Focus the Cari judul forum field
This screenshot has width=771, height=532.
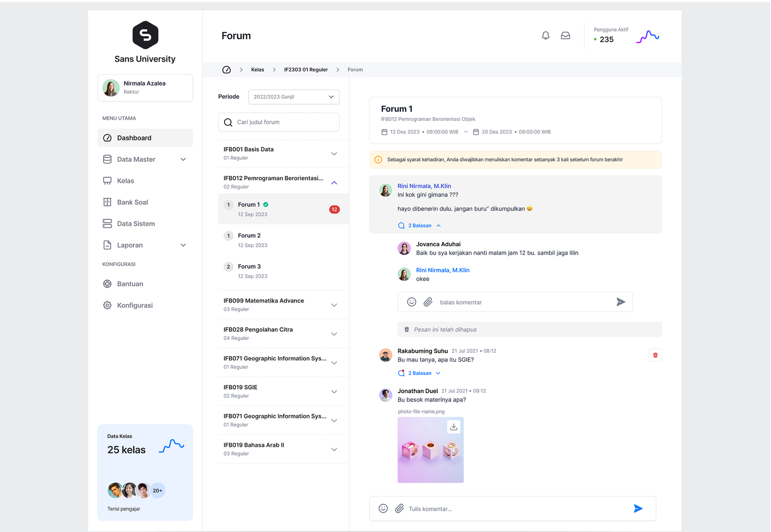pyautogui.click(x=279, y=122)
